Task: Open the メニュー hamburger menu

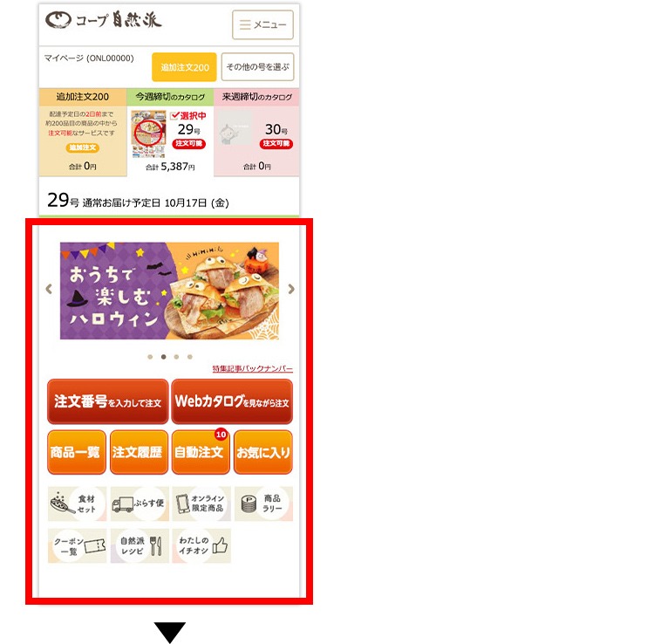Action: (262, 24)
